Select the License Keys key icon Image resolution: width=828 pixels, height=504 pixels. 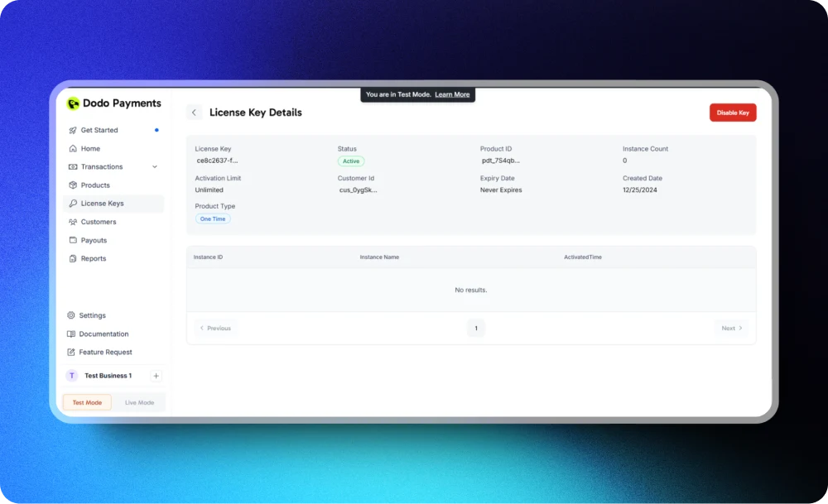72,203
